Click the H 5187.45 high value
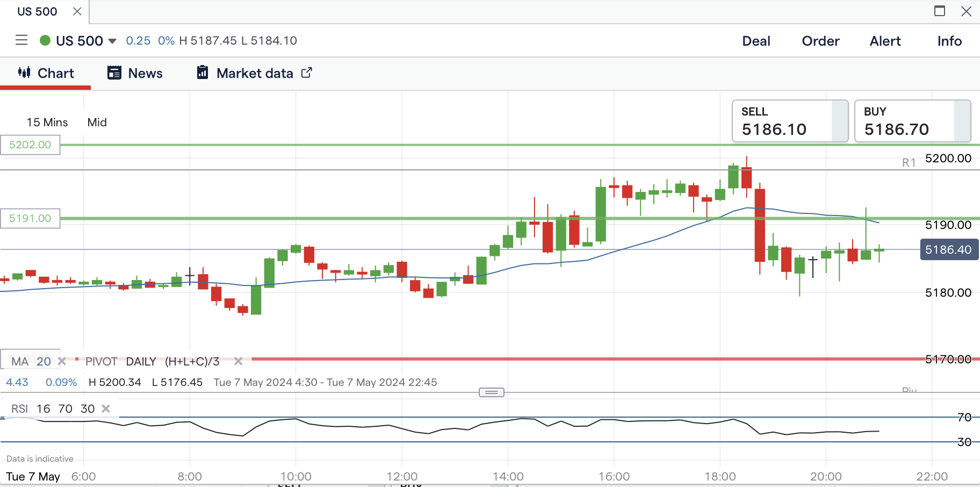980x487 pixels. [208, 41]
